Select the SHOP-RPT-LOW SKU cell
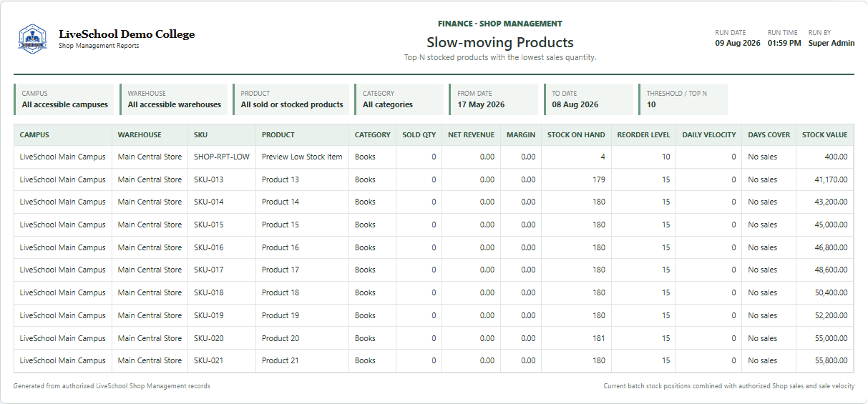This screenshot has height=404, width=868. point(222,157)
